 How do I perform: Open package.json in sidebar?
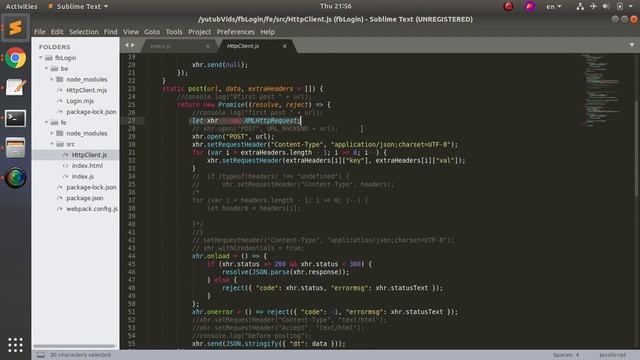(x=84, y=198)
